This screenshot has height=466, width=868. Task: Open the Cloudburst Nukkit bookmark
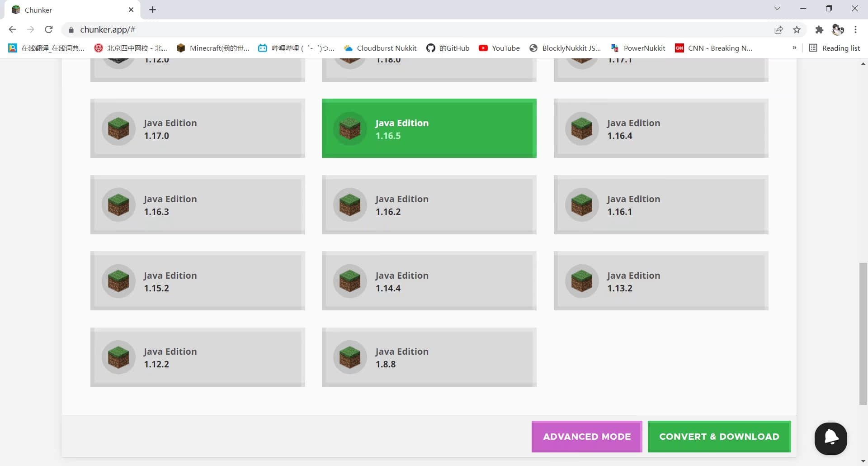380,48
